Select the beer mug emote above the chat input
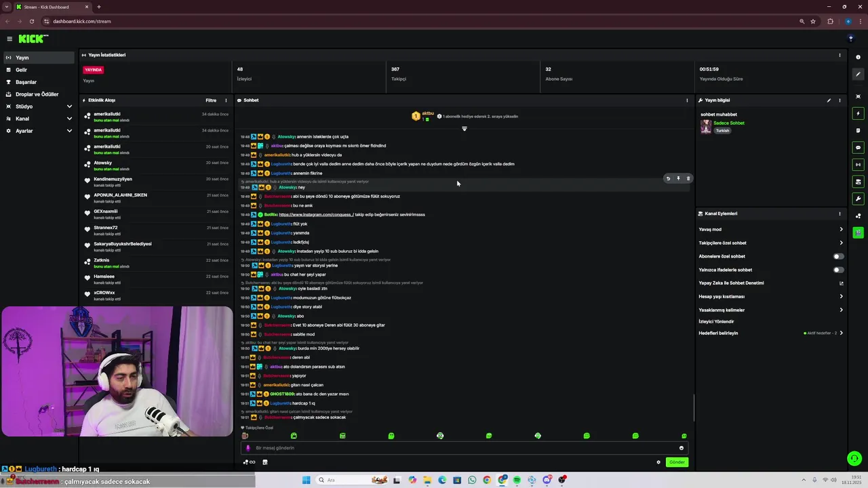The image size is (868, 488). [245, 436]
